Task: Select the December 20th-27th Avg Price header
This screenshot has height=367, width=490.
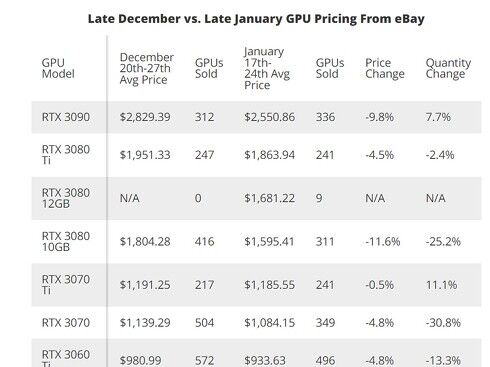Action: click(x=146, y=68)
